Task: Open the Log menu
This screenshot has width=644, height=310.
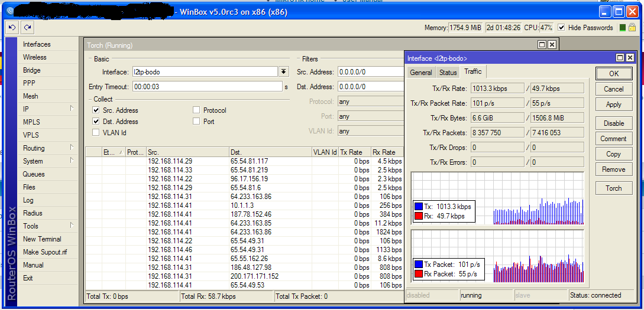Action: [28, 200]
